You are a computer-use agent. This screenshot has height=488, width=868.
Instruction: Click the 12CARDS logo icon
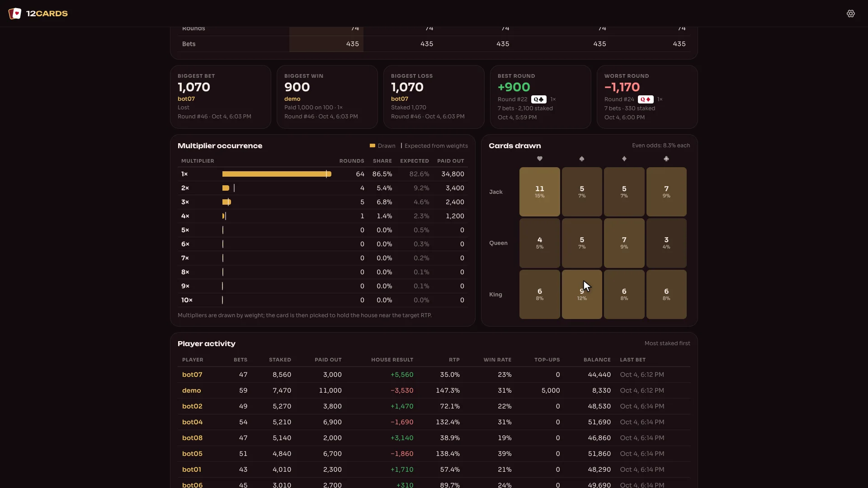15,14
